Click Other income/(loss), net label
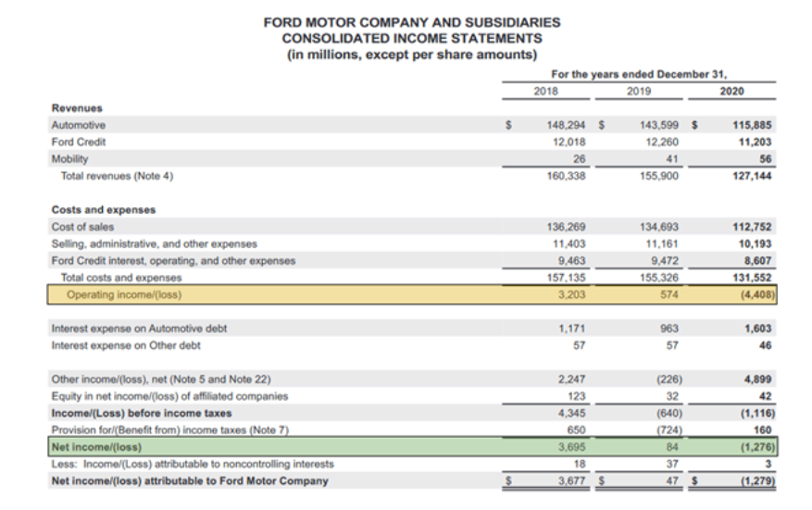Image resolution: width=812 pixels, height=510 pixels. point(160,379)
